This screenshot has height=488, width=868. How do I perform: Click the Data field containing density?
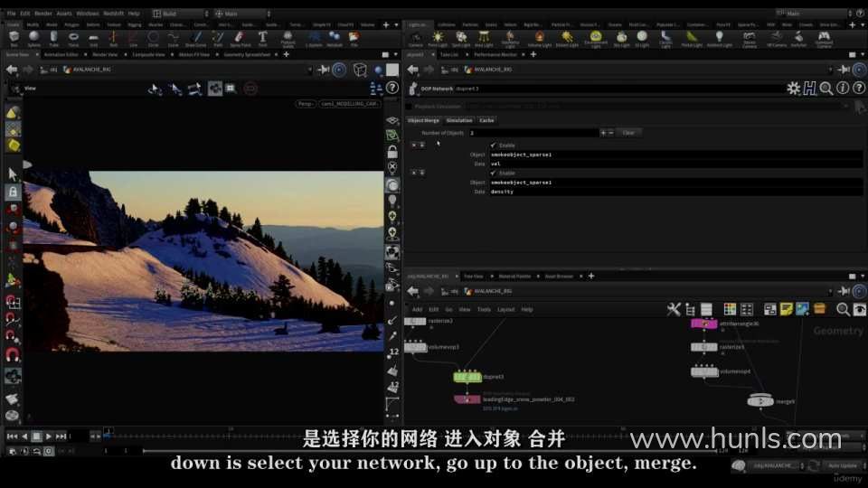pyautogui.click(x=676, y=192)
